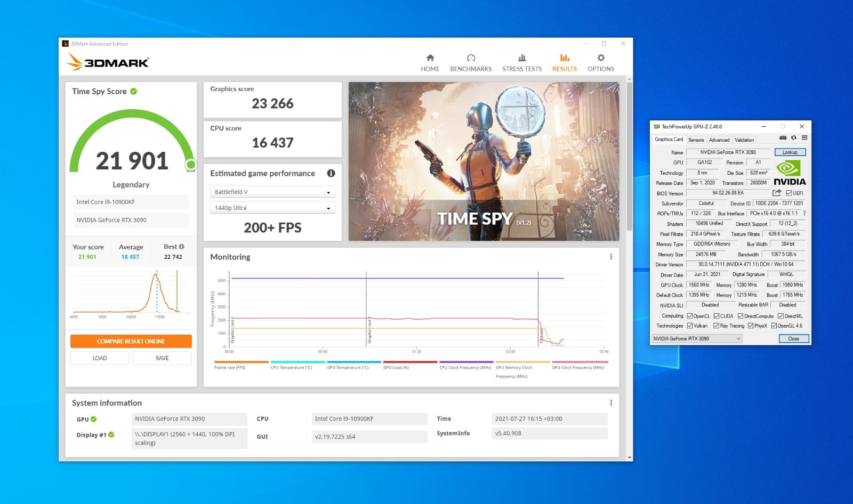Switch to the Sensors tab in GPU-Z
853x504 pixels.
696,140
